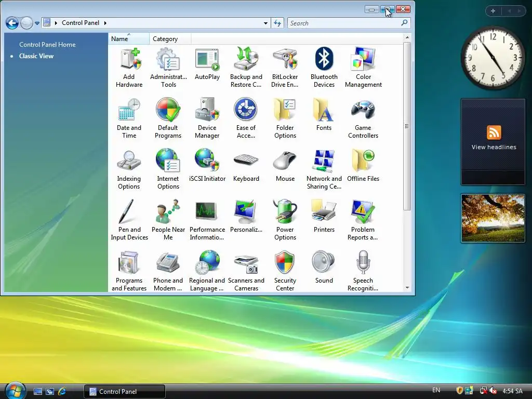Screen dimensions: 532x399
Task: Open Folder Options icon
Action: [285, 119]
